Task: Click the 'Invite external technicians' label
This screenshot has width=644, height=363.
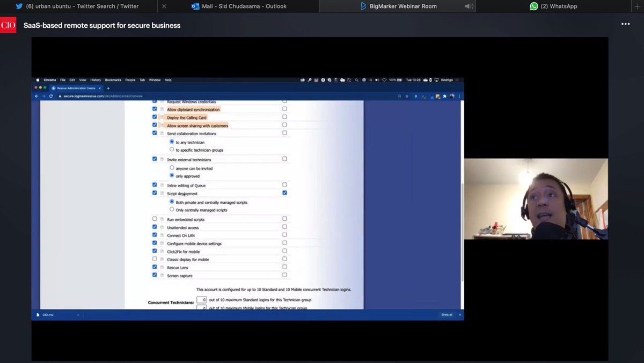Action: [x=189, y=159]
